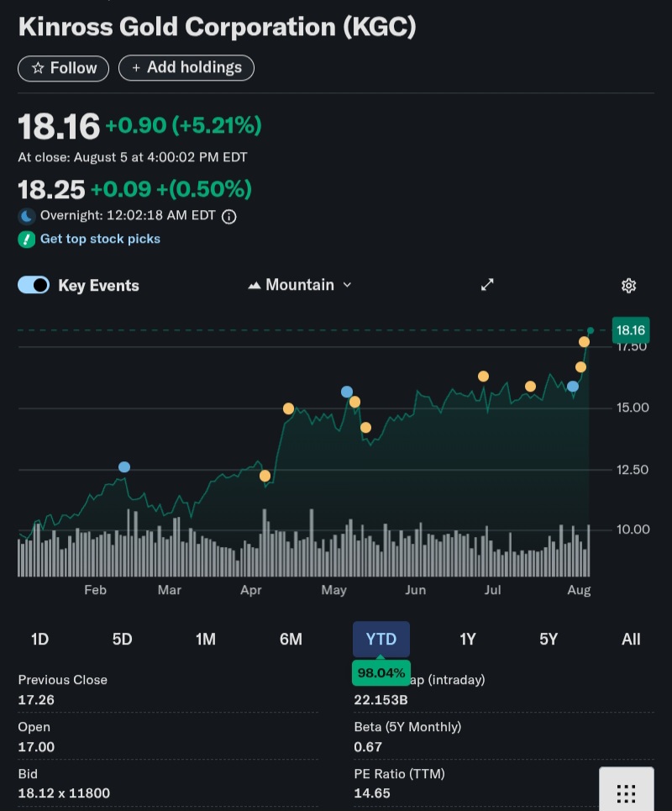The image size is (672, 811).
Task: Select the 1D range tab
Action: coord(39,640)
